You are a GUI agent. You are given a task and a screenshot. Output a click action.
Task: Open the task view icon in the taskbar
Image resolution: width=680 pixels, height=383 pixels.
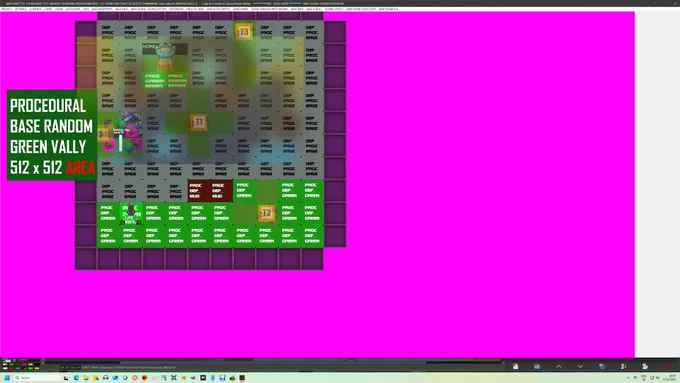(x=66, y=378)
